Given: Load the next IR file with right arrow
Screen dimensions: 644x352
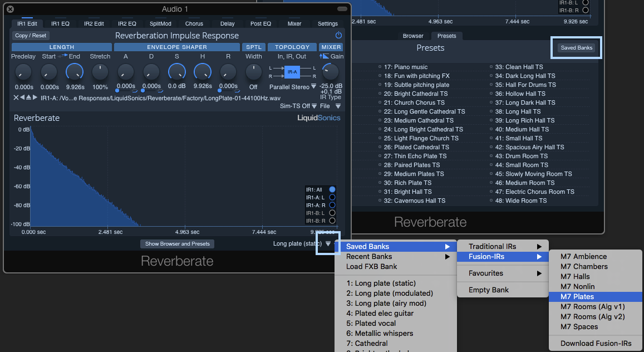Looking at the screenshot, I should (35, 97).
